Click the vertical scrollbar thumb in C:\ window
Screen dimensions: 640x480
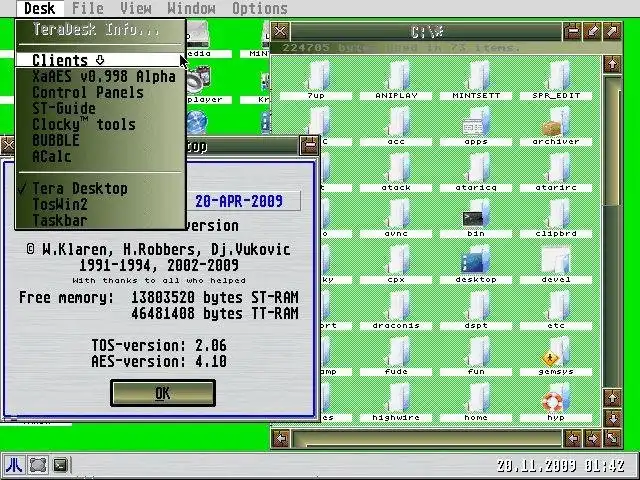[612, 141]
